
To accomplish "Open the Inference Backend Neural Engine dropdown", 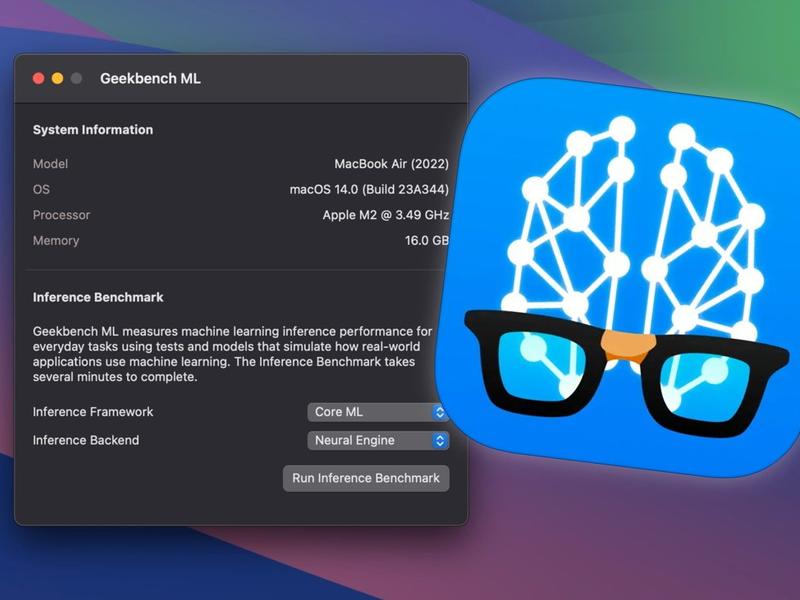I will coord(378,440).
